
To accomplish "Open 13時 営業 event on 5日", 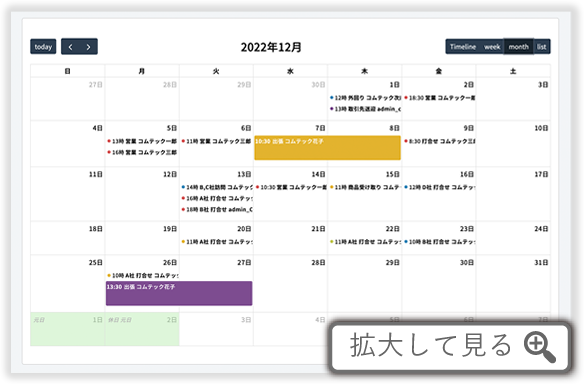I will click(x=142, y=141).
